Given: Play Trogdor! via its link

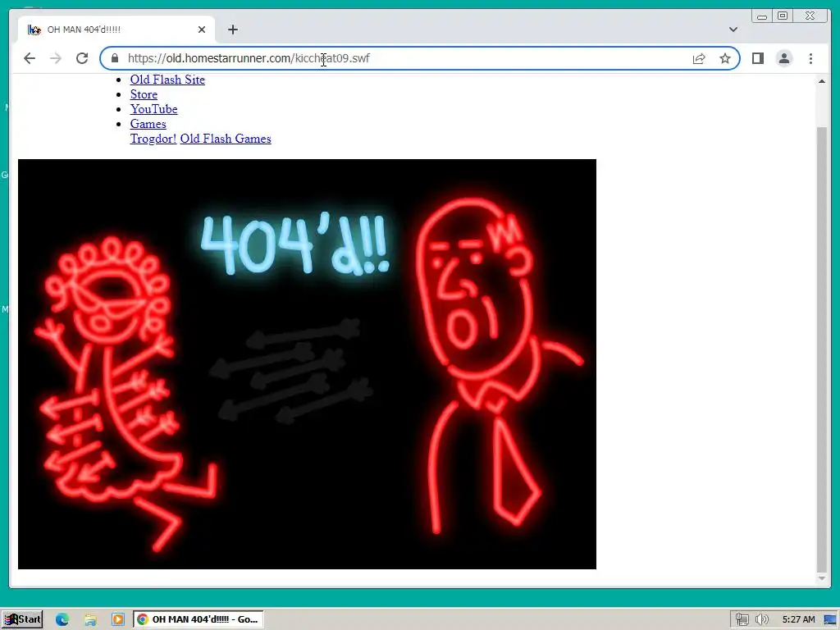Looking at the screenshot, I should (153, 139).
